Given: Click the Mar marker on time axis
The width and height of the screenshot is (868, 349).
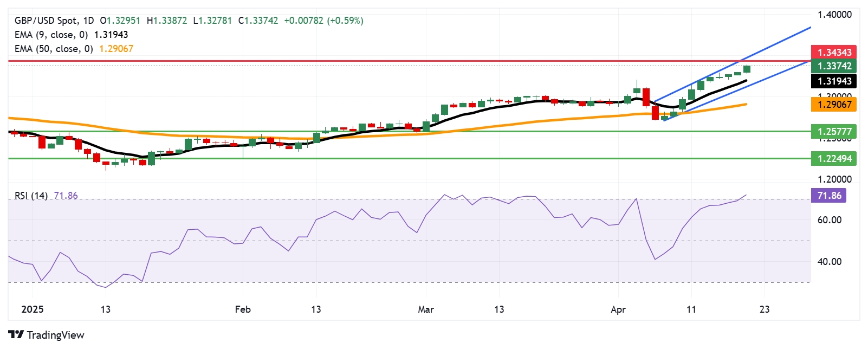Looking at the screenshot, I should click(426, 309).
